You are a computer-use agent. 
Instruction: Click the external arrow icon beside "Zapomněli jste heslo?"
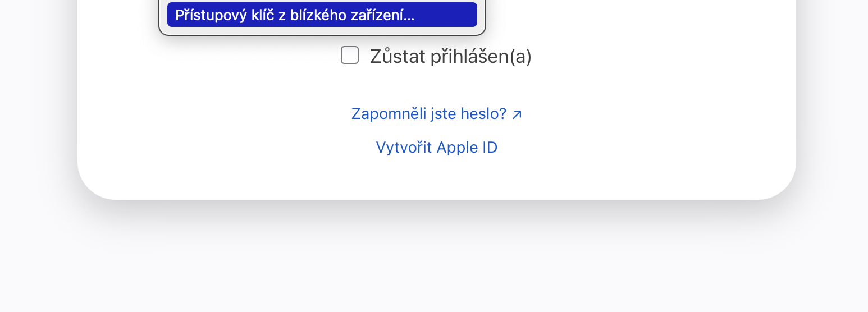(517, 114)
